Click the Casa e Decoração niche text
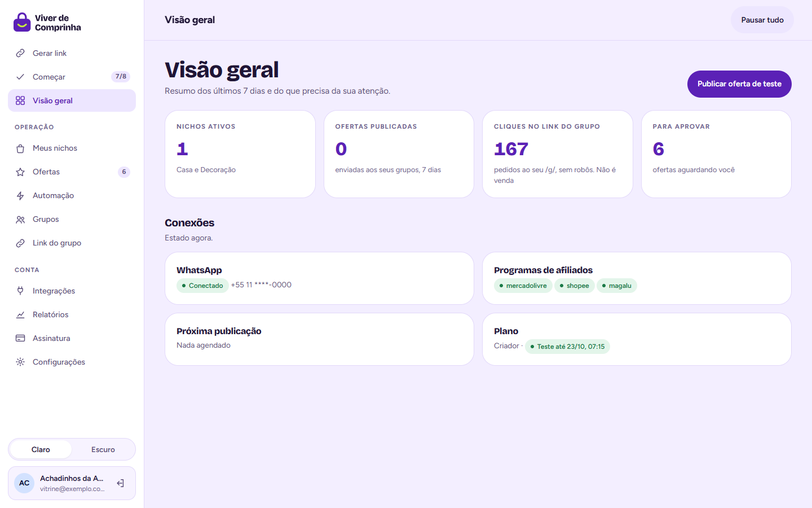 tap(206, 170)
